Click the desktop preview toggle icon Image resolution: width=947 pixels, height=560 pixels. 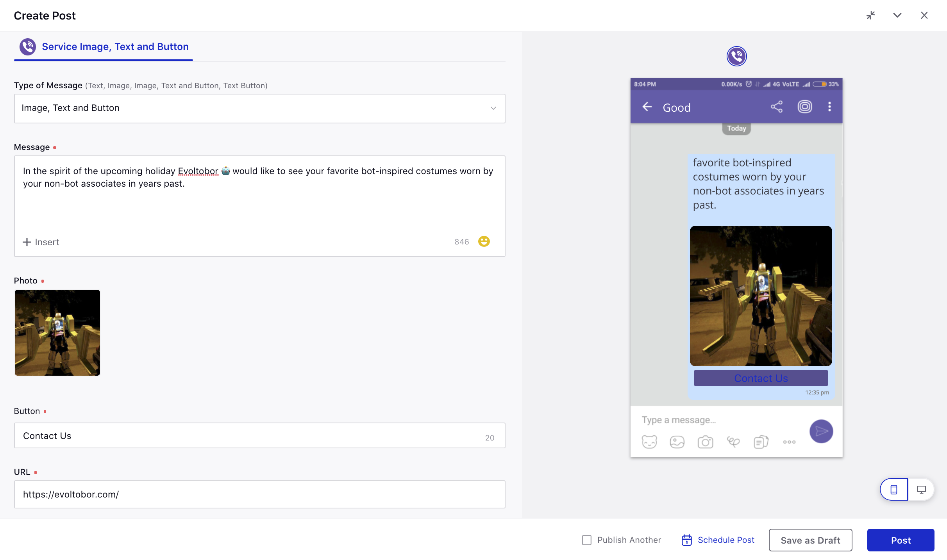coord(921,489)
